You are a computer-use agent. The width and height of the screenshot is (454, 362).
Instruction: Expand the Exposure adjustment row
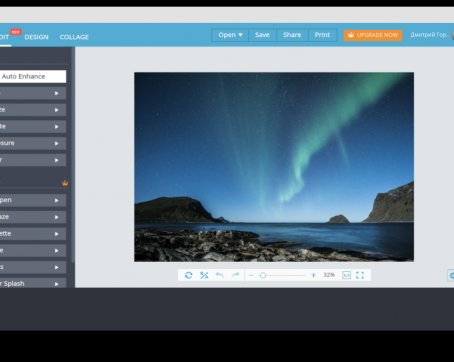point(33,143)
